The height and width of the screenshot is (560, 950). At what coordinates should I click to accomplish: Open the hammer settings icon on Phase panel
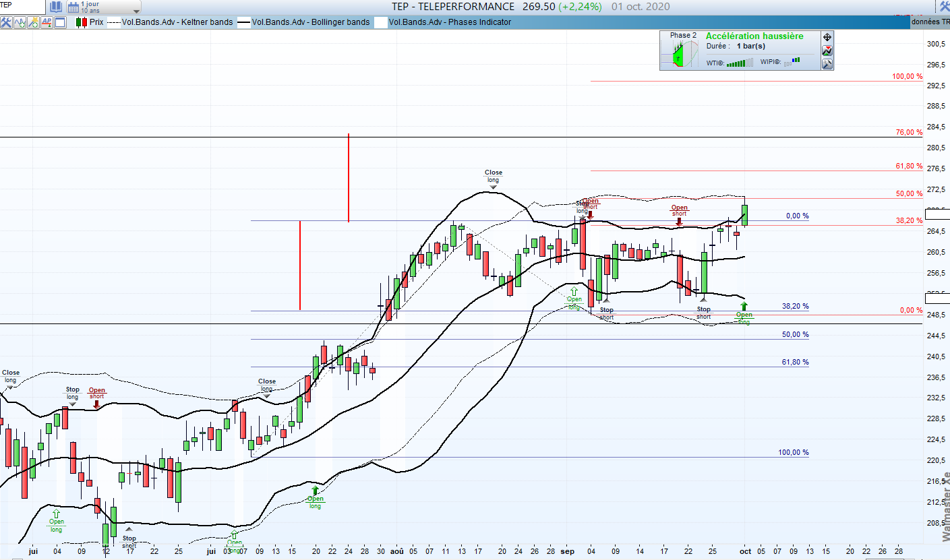(827, 64)
